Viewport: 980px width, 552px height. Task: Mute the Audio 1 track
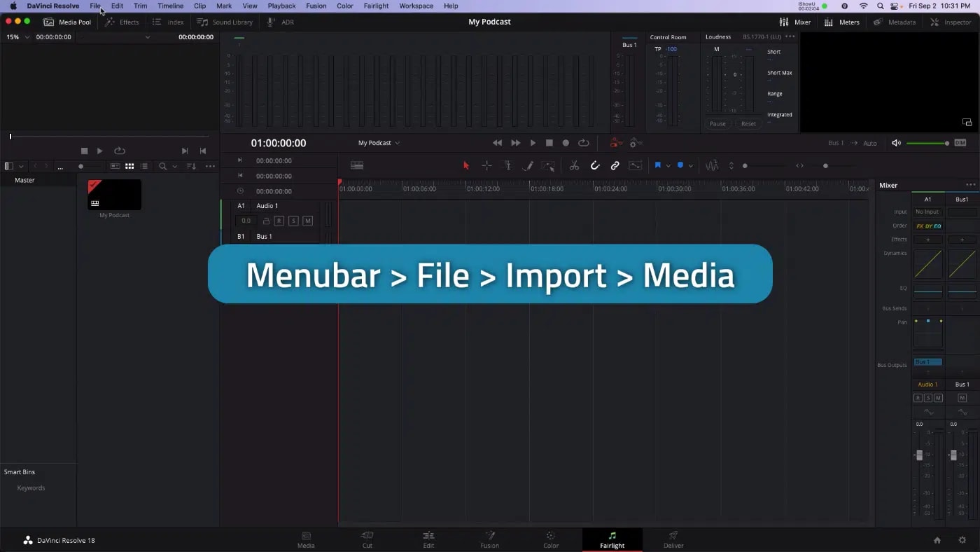(x=307, y=221)
